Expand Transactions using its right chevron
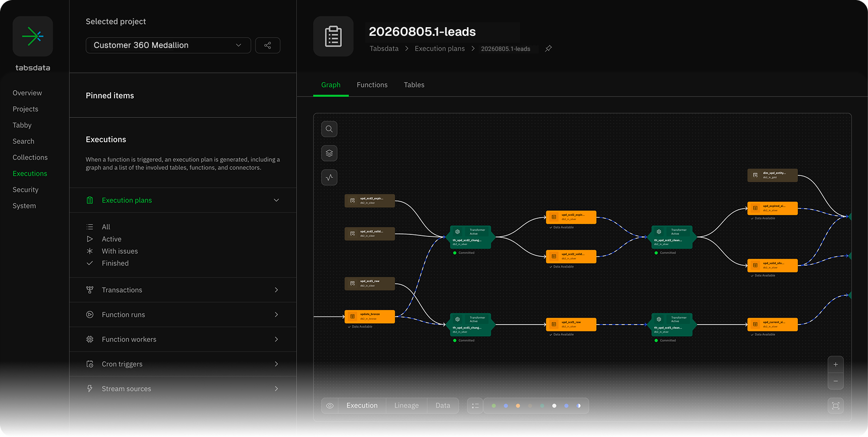 coord(276,290)
